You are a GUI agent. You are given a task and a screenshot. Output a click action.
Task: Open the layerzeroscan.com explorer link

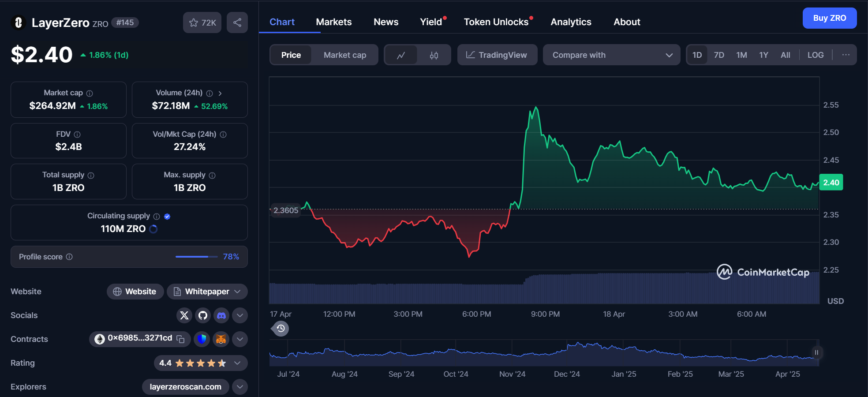click(x=185, y=387)
